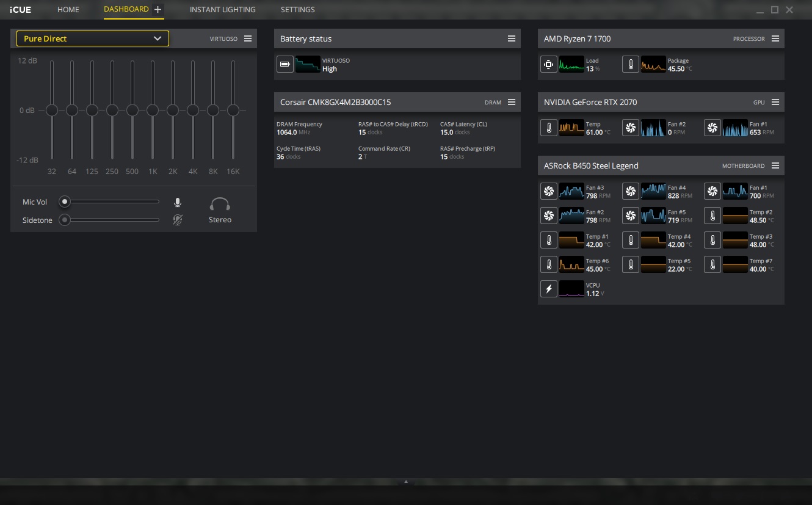This screenshot has height=505, width=812.
Task: Click the Corsair CMK8GX4M2B3000C15 title
Action: pos(335,102)
